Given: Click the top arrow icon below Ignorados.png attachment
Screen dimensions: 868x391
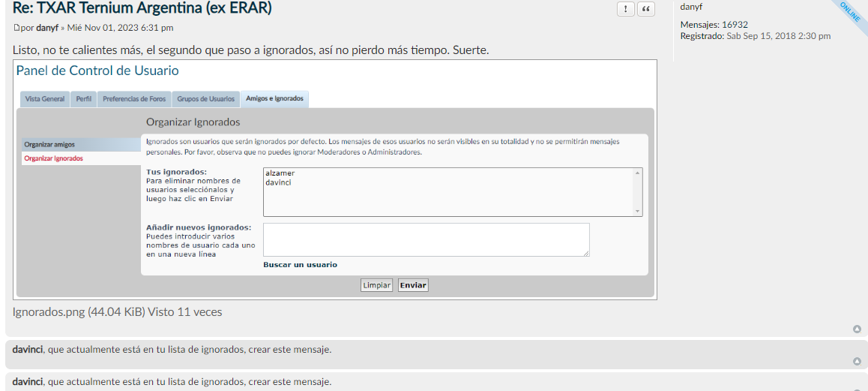Looking at the screenshot, I should [857, 329].
